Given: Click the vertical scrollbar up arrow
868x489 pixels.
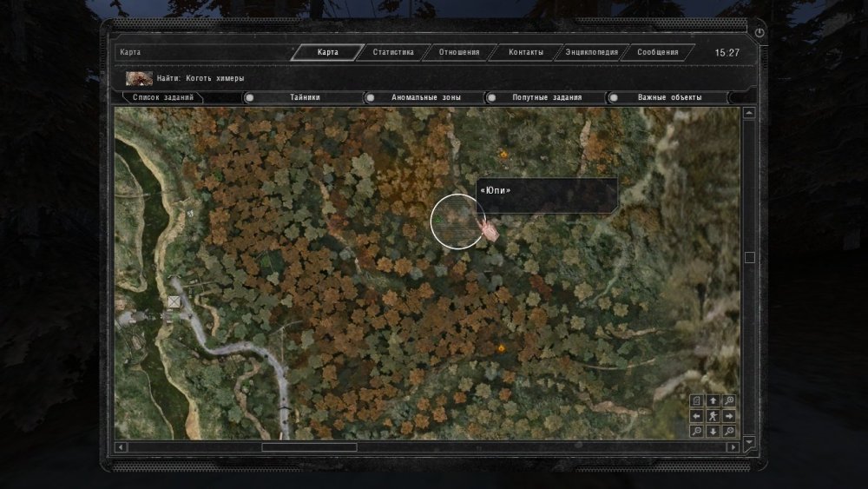Looking at the screenshot, I should click(x=749, y=113).
